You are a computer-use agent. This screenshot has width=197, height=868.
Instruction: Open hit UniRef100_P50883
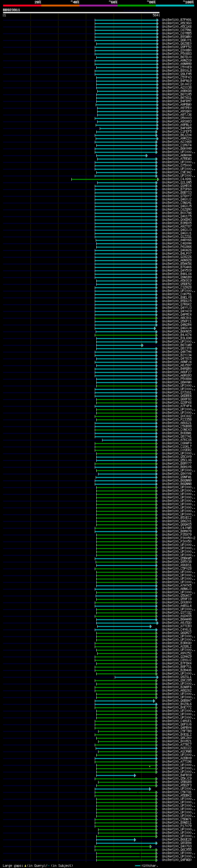pyautogui.click(x=176, y=54)
